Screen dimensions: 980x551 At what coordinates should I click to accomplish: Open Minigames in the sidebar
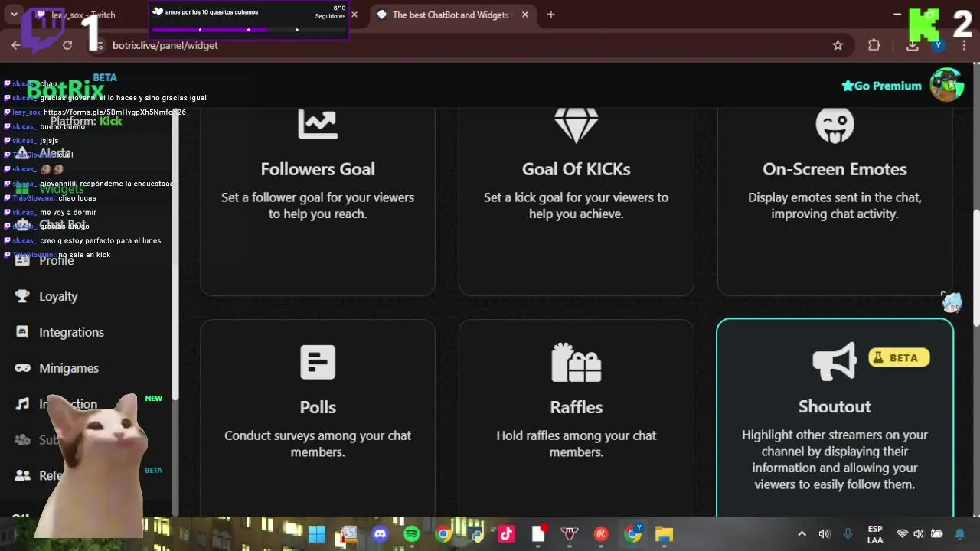click(69, 368)
